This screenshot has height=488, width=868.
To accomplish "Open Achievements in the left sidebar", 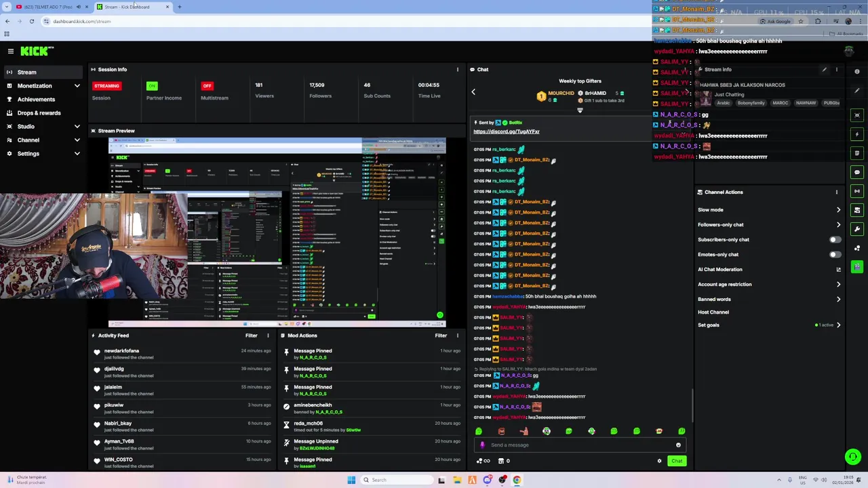I will 43,100.
